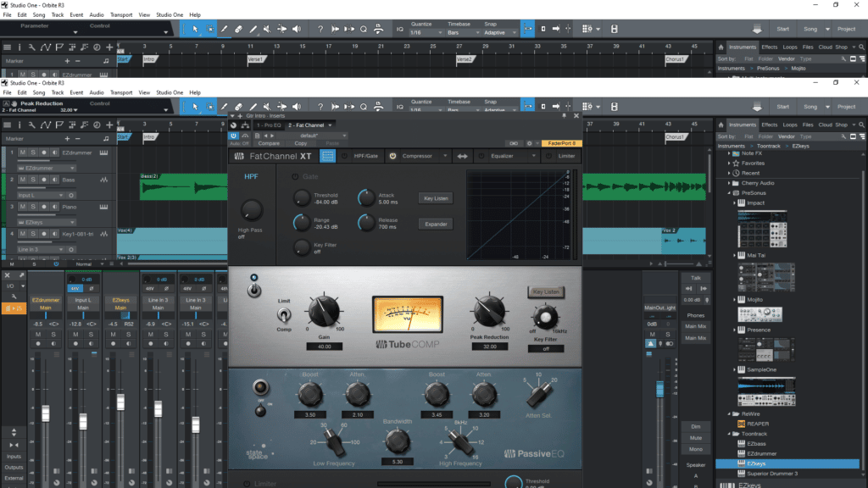
Task: Record-arm the Key1-081-tri track
Action: click(x=44, y=234)
